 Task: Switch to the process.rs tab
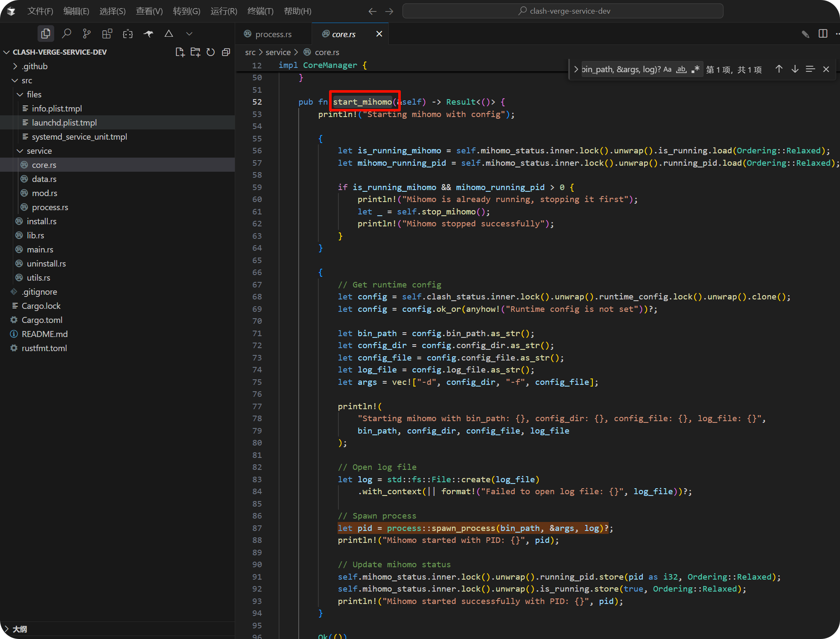tap(273, 34)
